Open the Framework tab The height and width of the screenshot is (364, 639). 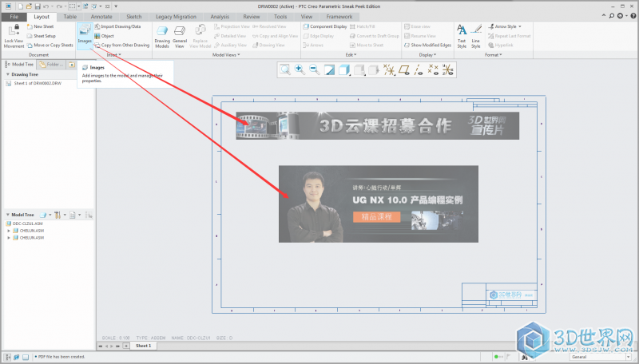pyautogui.click(x=339, y=17)
